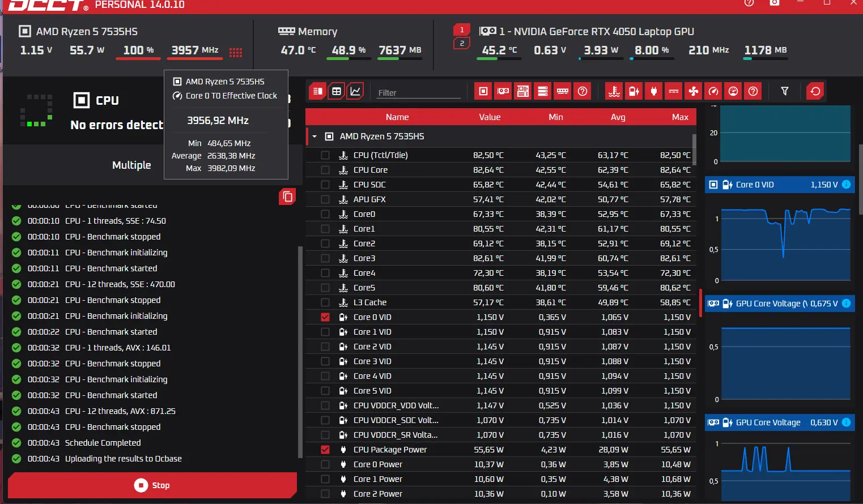Enable the Core 0 Power checkbox
Image resolution: width=863 pixels, height=504 pixels.
click(325, 464)
